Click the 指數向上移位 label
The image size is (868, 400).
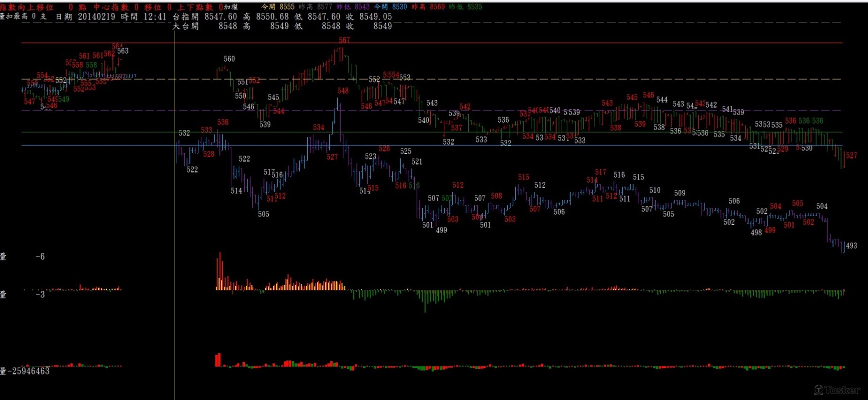coord(26,7)
